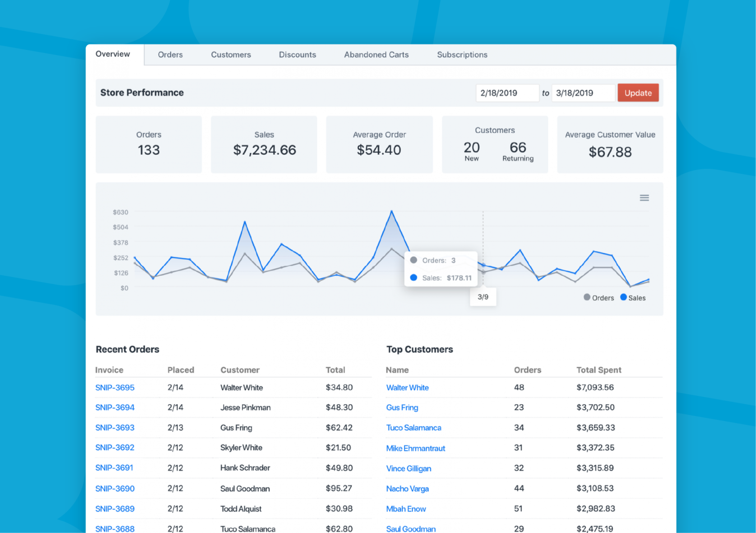The image size is (756, 533).
Task: Go to the Abandoned Carts tab
Action: (376, 55)
